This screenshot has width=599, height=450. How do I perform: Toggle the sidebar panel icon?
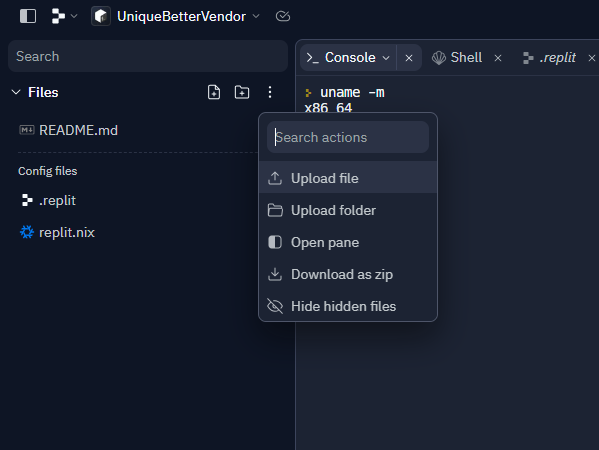pyautogui.click(x=28, y=16)
